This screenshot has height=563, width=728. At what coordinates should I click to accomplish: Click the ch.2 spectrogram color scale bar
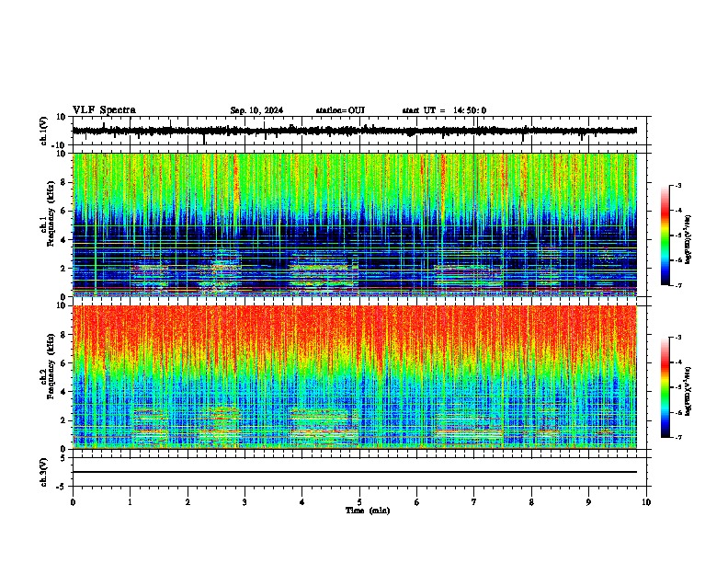[665, 387]
